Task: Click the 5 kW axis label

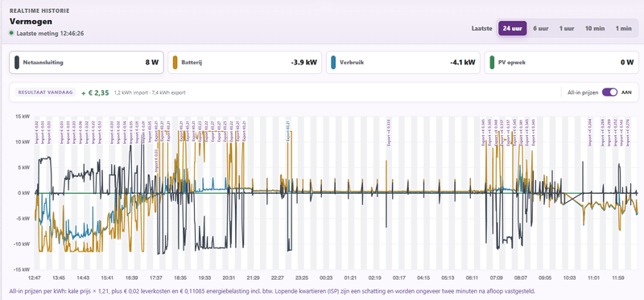Action: click(24, 167)
